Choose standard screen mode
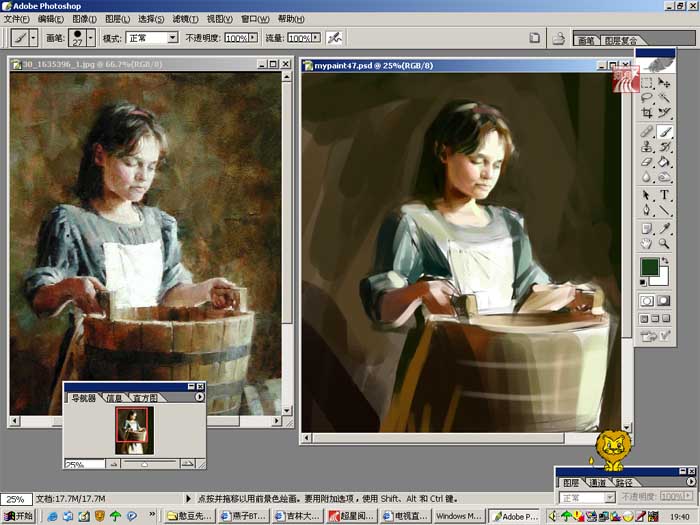The height and width of the screenshot is (525, 700). click(x=644, y=319)
